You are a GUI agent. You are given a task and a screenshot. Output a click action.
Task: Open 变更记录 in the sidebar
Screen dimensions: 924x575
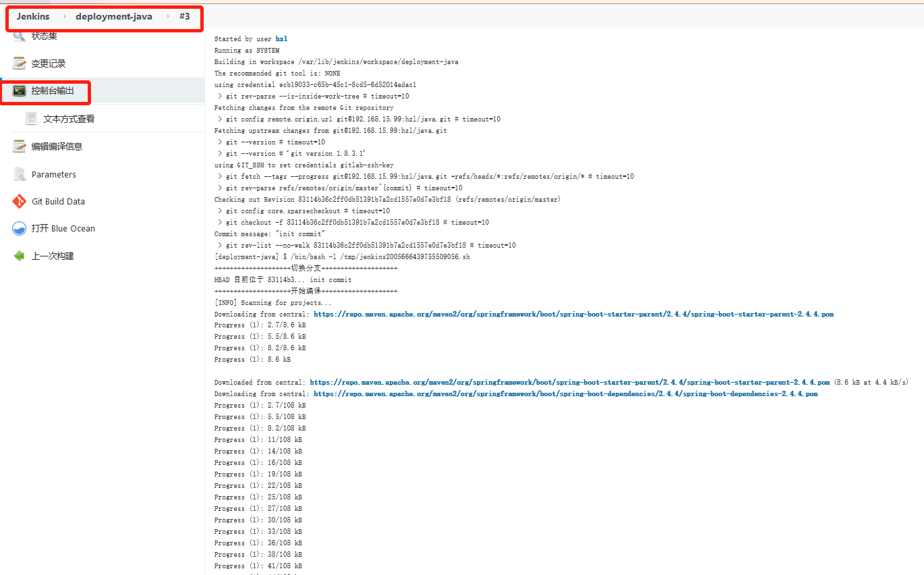(x=49, y=63)
